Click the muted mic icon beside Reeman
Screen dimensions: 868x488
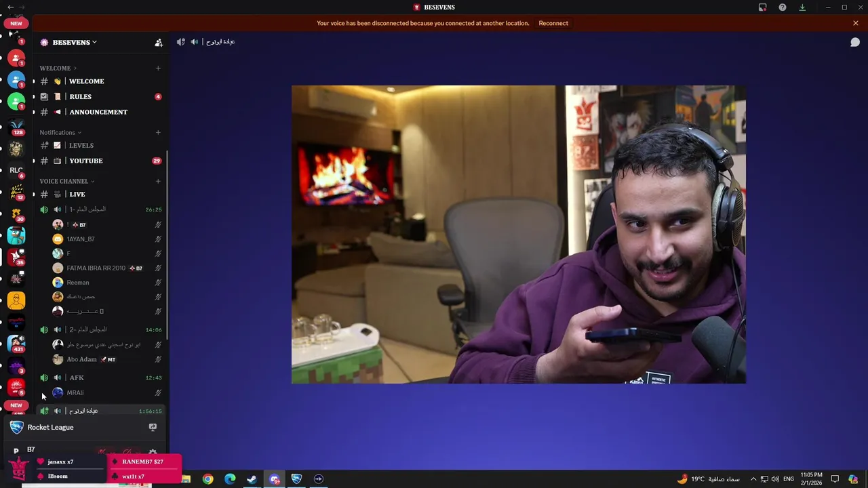click(x=158, y=283)
